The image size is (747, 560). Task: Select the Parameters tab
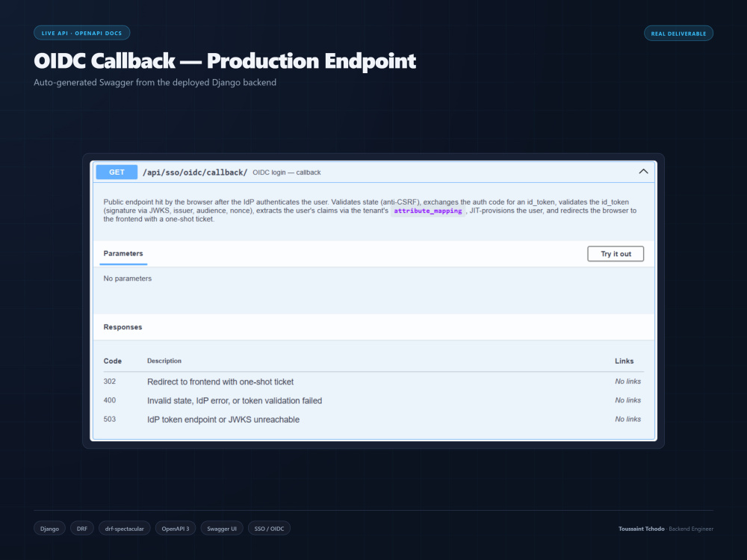[123, 253]
